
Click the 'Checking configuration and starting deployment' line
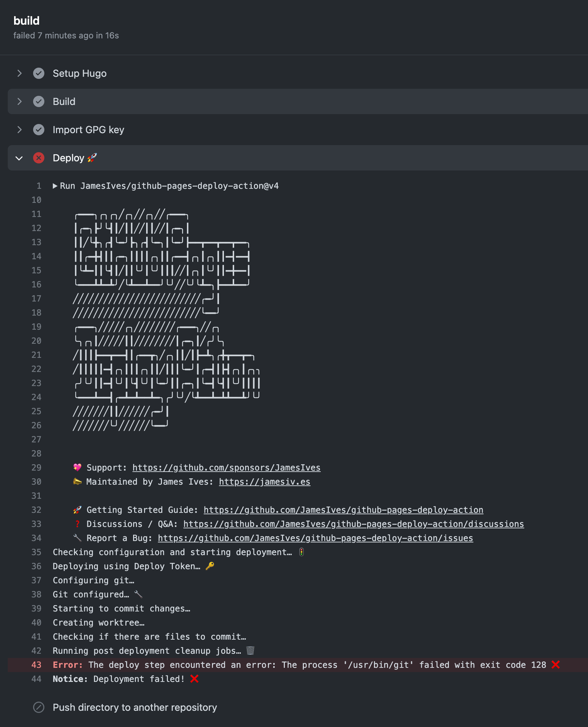coord(173,552)
